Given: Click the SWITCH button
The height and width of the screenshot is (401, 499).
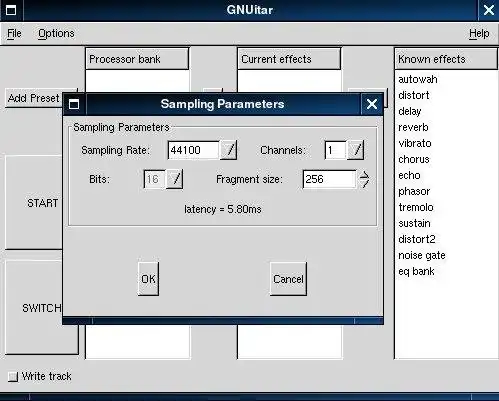Looking at the screenshot, I should coord(42,308).
